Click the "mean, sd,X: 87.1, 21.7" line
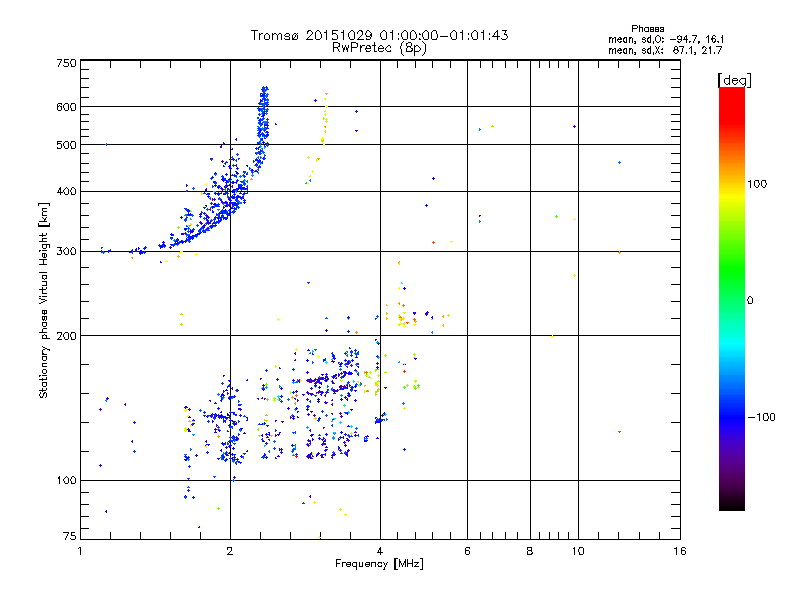800x600 pixels. [x=665, y=50]
